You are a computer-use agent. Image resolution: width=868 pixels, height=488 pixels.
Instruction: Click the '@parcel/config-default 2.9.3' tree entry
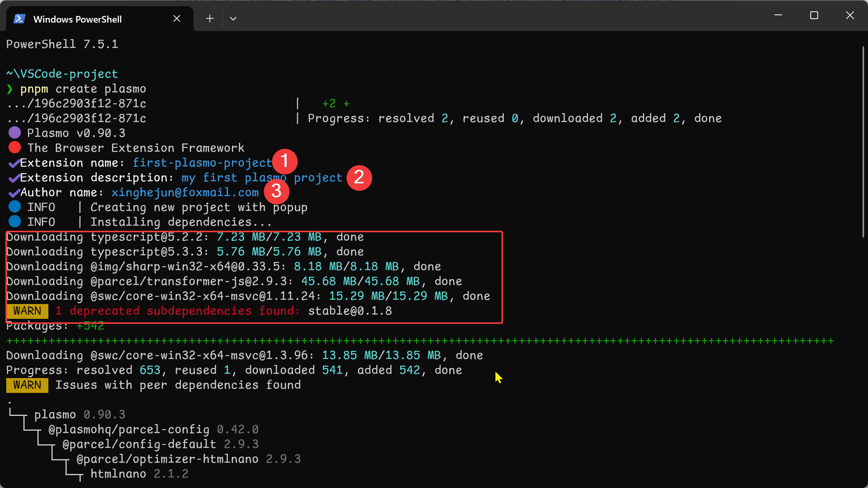pyautogui.click(x=161, y=444)
